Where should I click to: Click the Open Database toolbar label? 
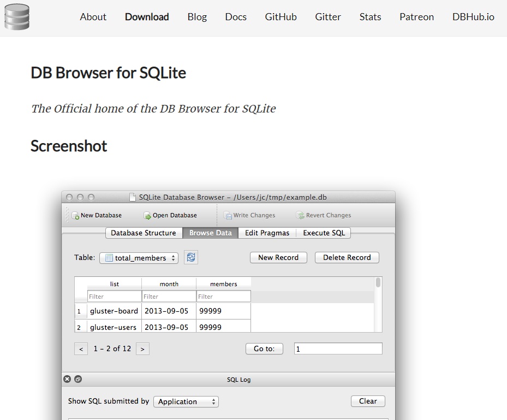pyautogui.click(x=175, y=215)
